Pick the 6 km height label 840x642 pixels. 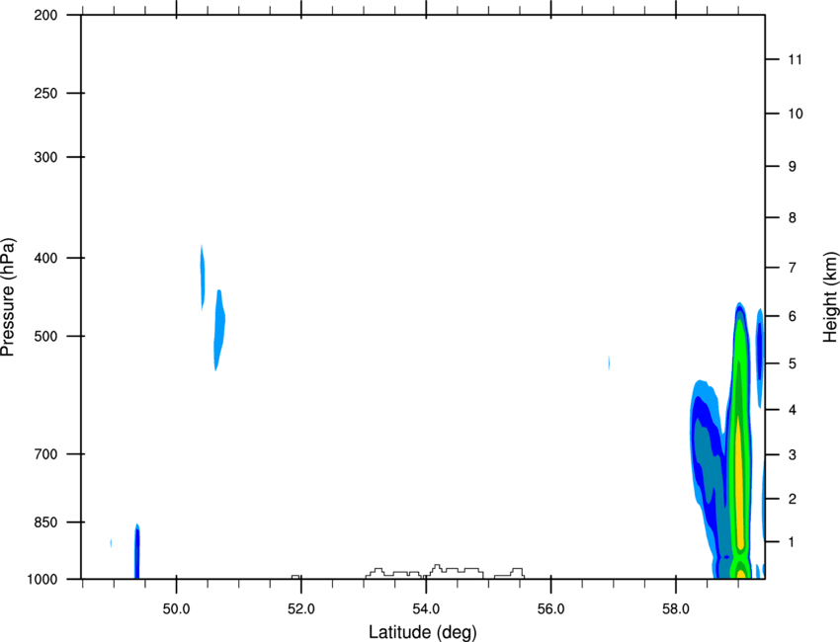pyautogui.click(x=792, y=316)
